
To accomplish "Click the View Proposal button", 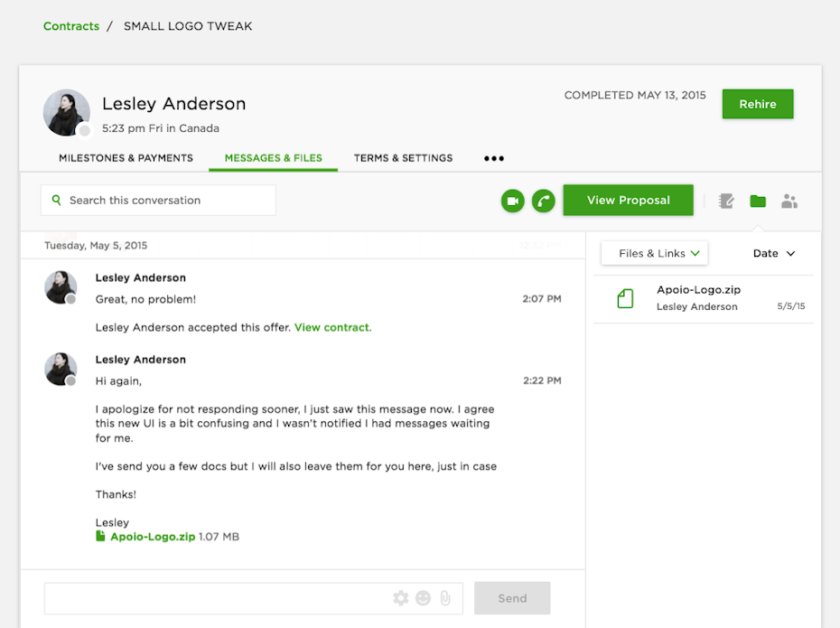I will coord(628,201).
